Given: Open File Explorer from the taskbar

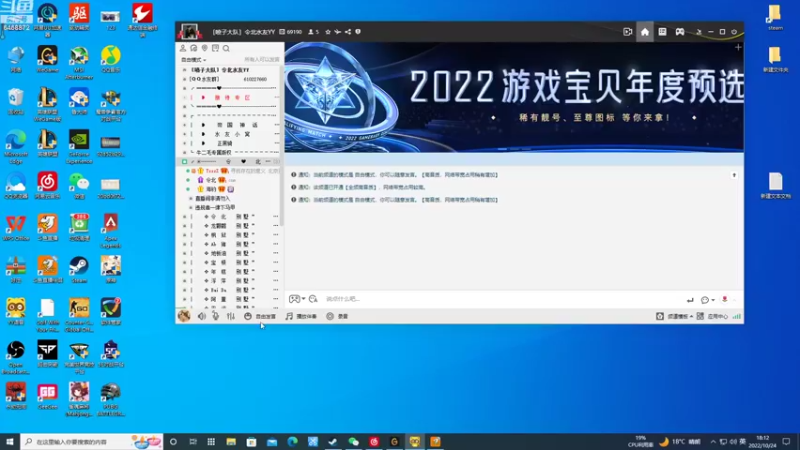Looking at the screenshot, I should point(231,442).
